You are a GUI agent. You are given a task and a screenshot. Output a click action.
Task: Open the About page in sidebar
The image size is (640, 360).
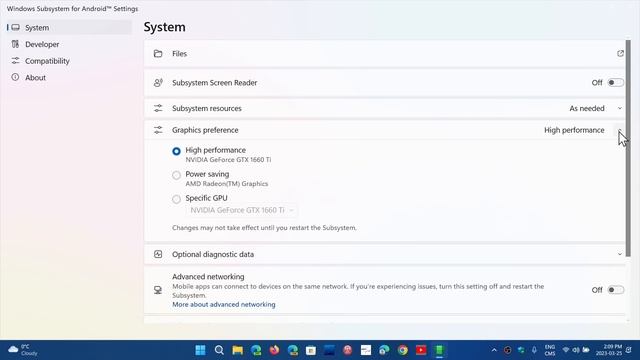(x=69, y=78)
